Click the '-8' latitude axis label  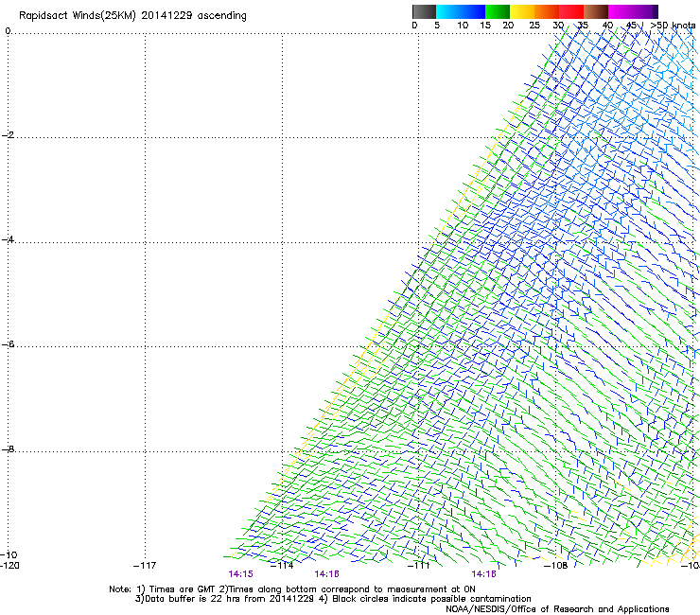pyautogui.click(x=8, y=448)
